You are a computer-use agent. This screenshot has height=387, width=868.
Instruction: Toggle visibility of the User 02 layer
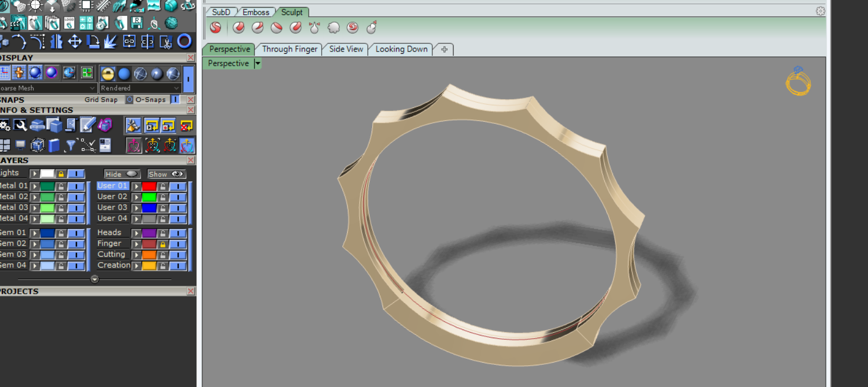coord(177,197)
